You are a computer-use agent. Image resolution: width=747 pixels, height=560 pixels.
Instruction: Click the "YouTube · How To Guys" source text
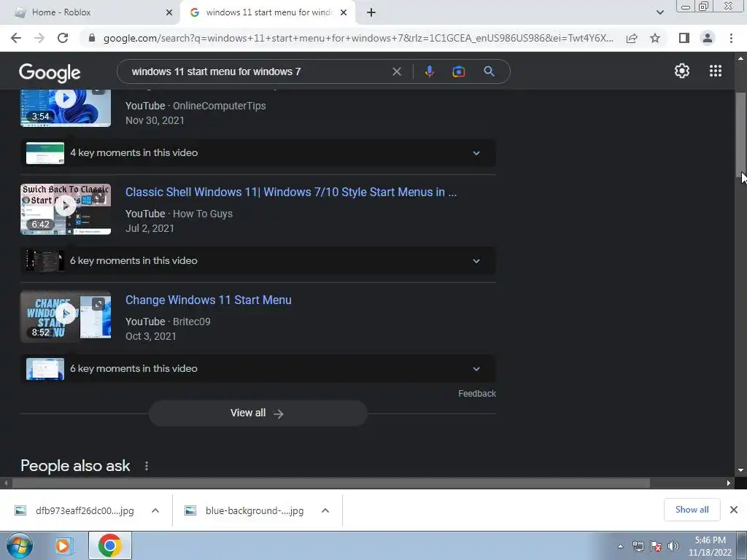pos(179,214)
